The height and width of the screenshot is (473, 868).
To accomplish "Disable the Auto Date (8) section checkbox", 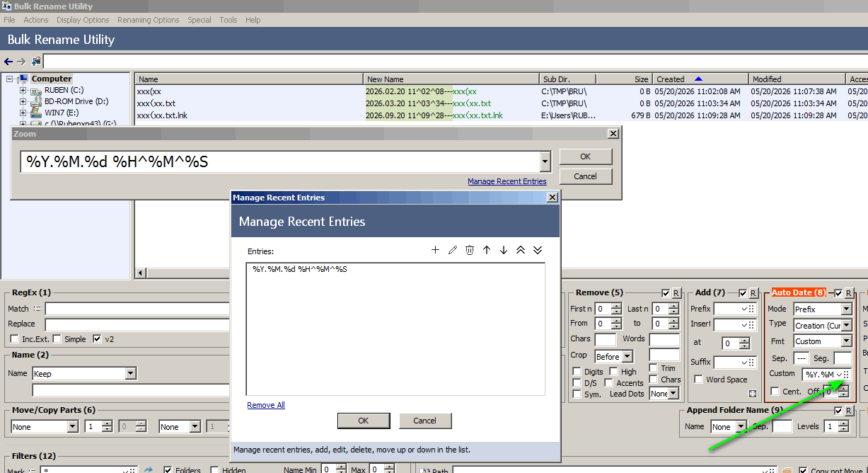I will pyautogui.click(x=839, y=293).
